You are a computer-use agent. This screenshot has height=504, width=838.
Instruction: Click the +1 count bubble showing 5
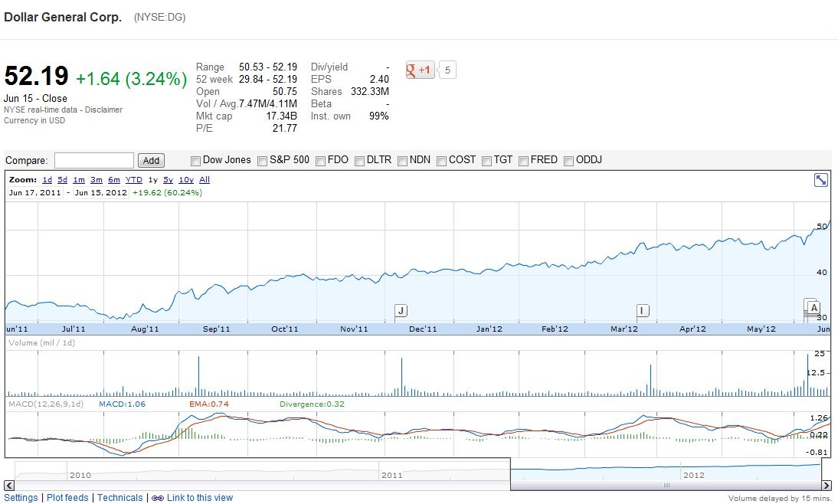tap(447, 70)
